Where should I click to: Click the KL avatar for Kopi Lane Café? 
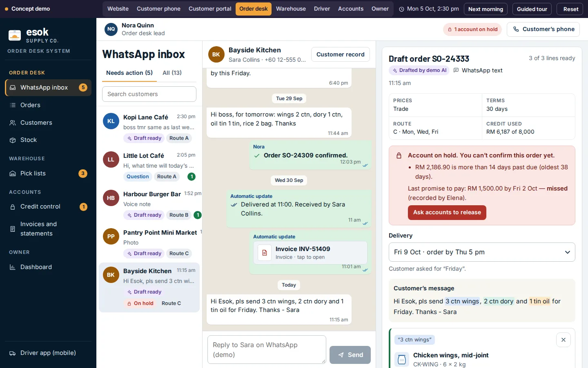(x=111, y=121)
